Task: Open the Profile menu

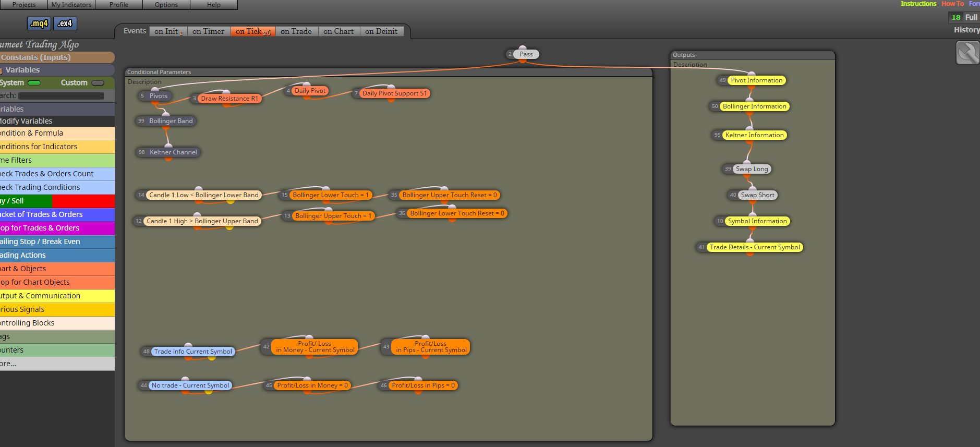Action: [x=119, y=5]
